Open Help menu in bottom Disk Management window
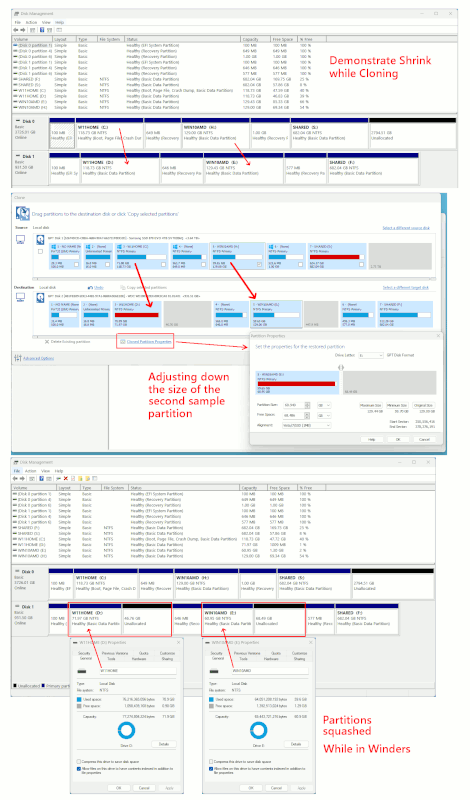Image resolution: width=470 pixels, height=800 pixels. pos(59,471)
